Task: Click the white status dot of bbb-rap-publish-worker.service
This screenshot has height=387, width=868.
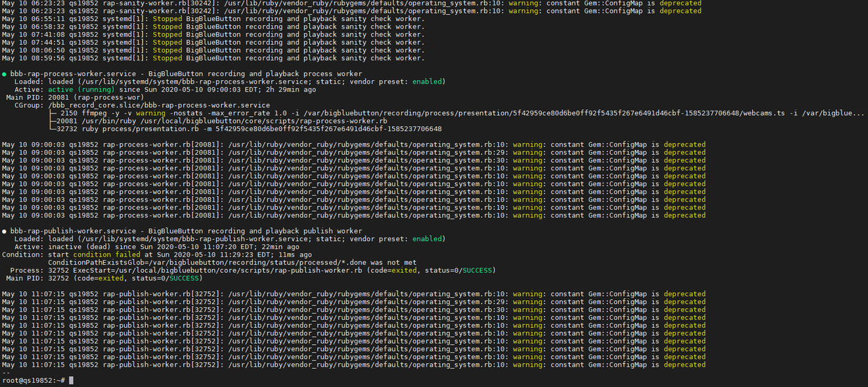Action: point(4,232)
